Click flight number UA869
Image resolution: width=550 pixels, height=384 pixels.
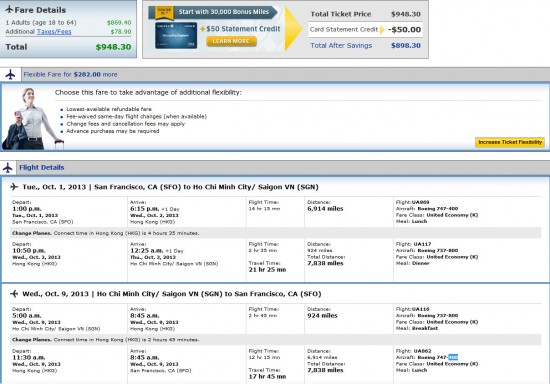(421, 202)
